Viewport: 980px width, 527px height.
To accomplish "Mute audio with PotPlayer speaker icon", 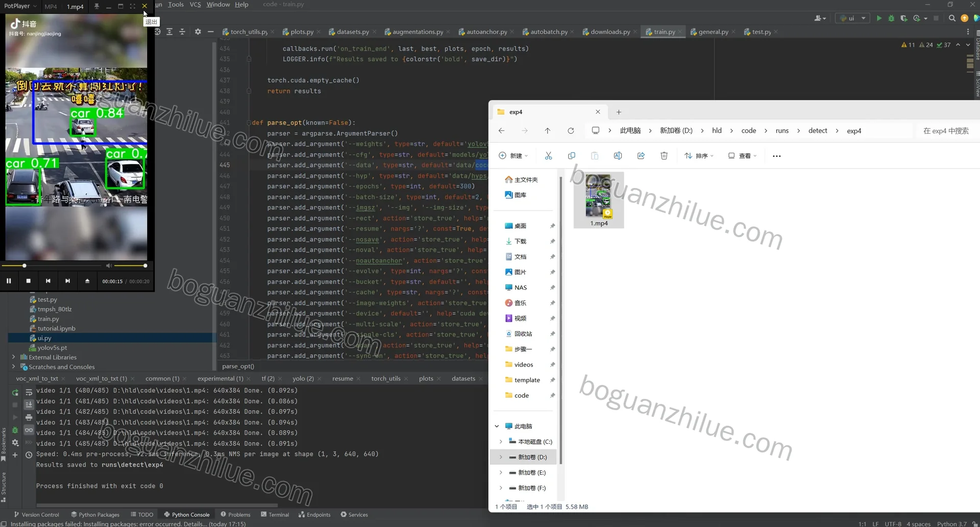I will [108, 266].
